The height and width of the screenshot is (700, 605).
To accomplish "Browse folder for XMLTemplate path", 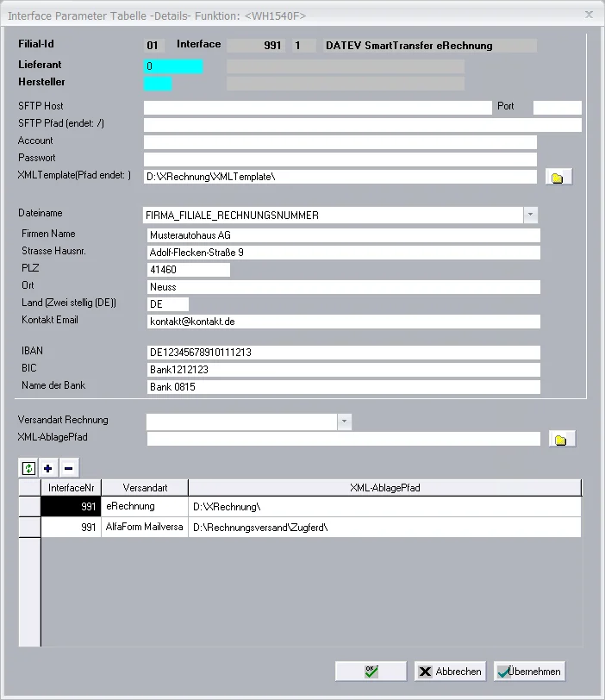I will (558, 178).
